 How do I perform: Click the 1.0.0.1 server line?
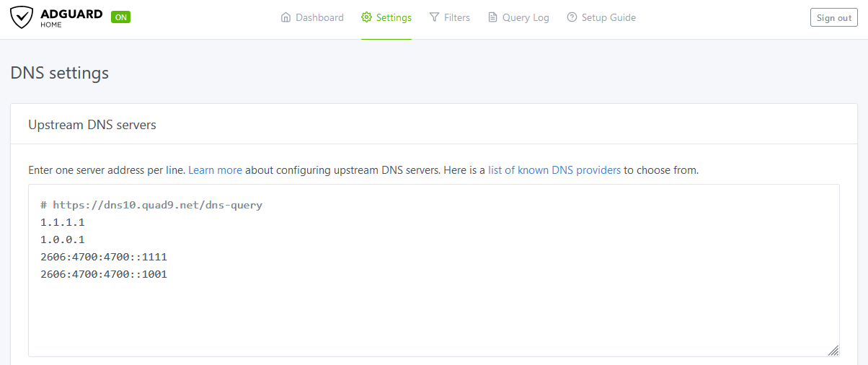(x=63, y=239)
